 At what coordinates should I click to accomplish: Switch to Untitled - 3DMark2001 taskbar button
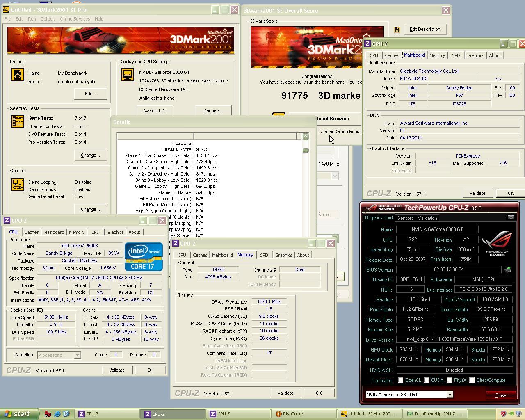370,414
